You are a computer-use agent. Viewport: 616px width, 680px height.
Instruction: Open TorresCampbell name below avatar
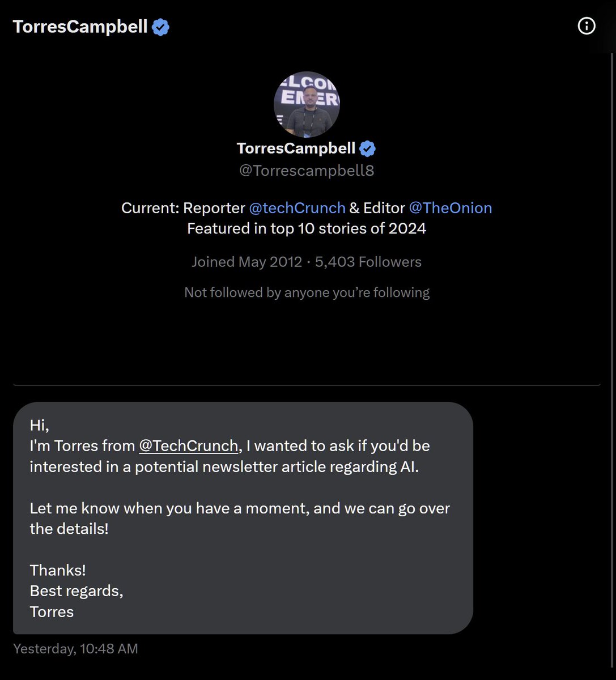pyautogui.click(x=296, y=148)
